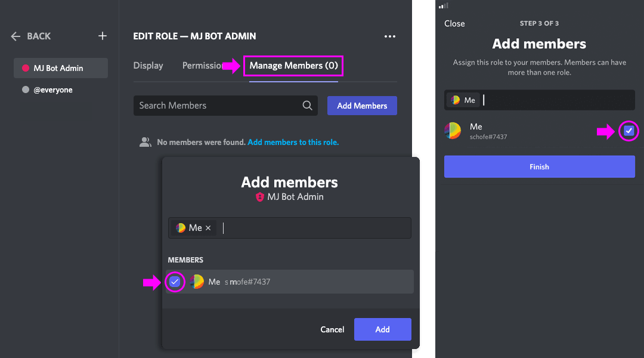This screenshot has height=358, width=644.
Task: Check the Me member checkbox in desktop dialog
Action: pos(175,282)
